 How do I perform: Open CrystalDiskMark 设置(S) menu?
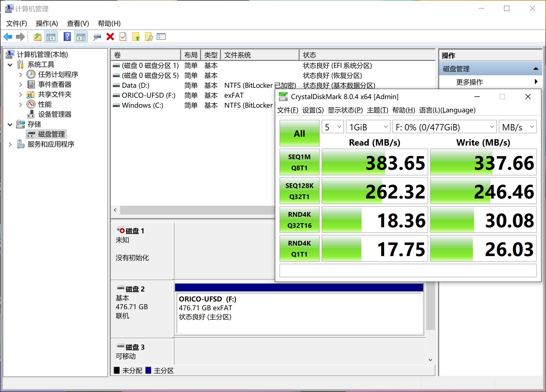[x=313, y=110]
